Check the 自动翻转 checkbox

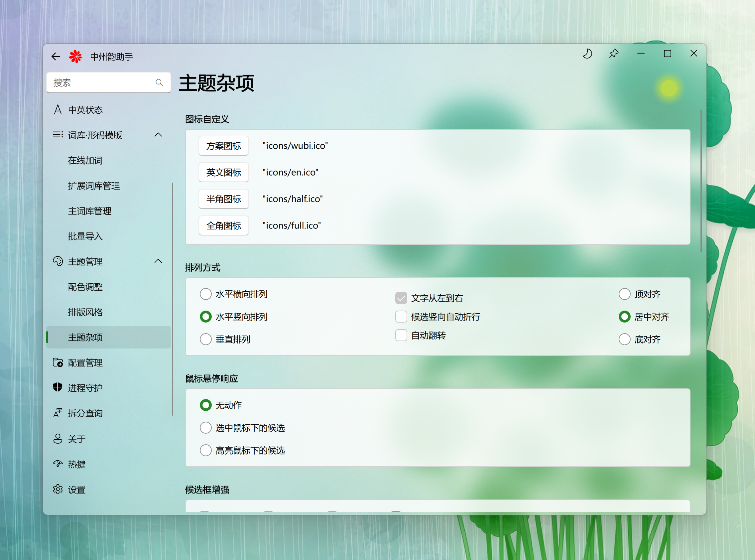[401, 335]
